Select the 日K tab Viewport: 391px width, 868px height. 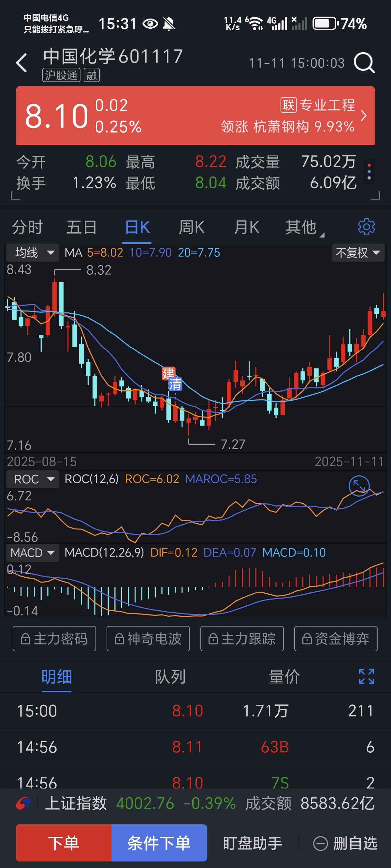click(137, 227)
